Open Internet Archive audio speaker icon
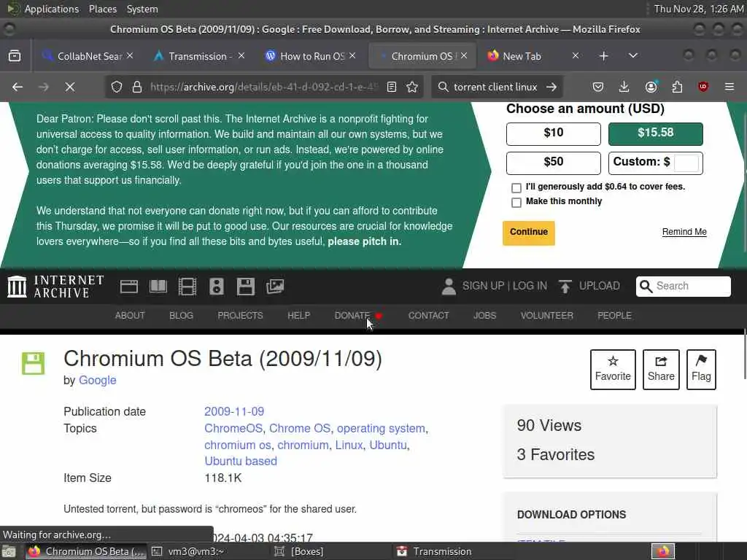 click(x=216, y=287)
